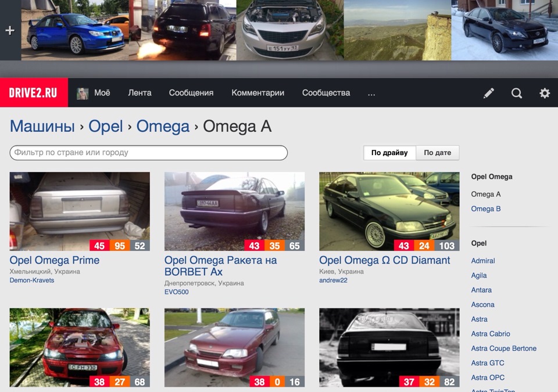Click the orange 95 badge on Omega Prime
The width and height of the screenshot is (558, 392).
click(120, 246)
